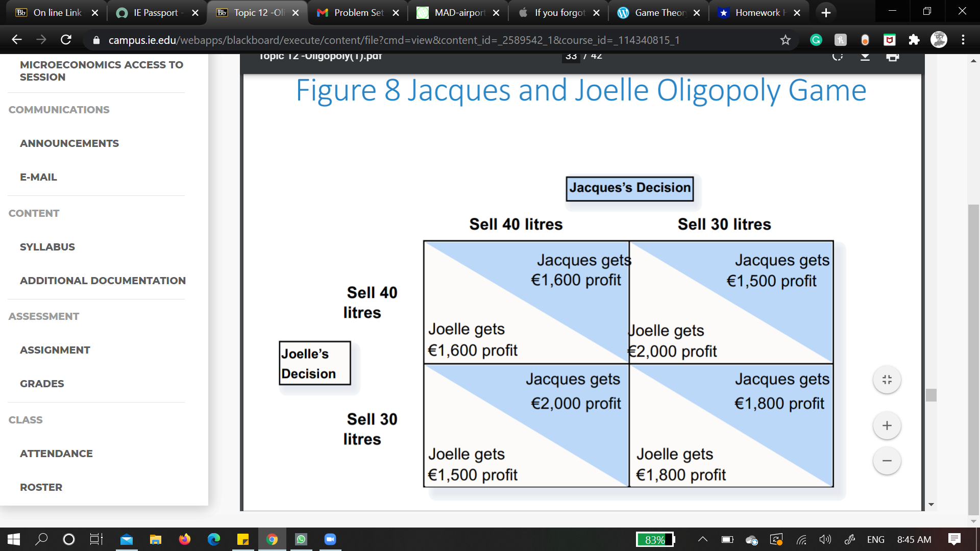
Task: Open WhatsApp from the taskbar
Action: [x=301, y=539]
